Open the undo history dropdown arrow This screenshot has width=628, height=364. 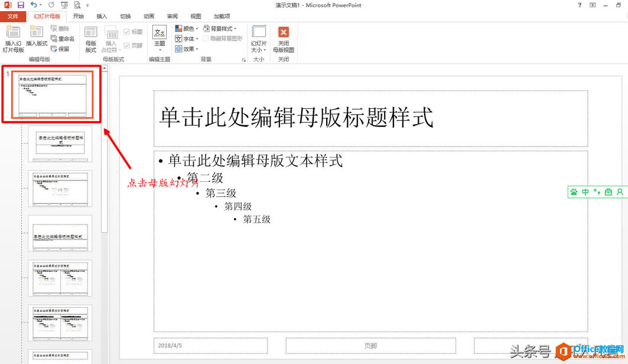(x=40, y=5)
